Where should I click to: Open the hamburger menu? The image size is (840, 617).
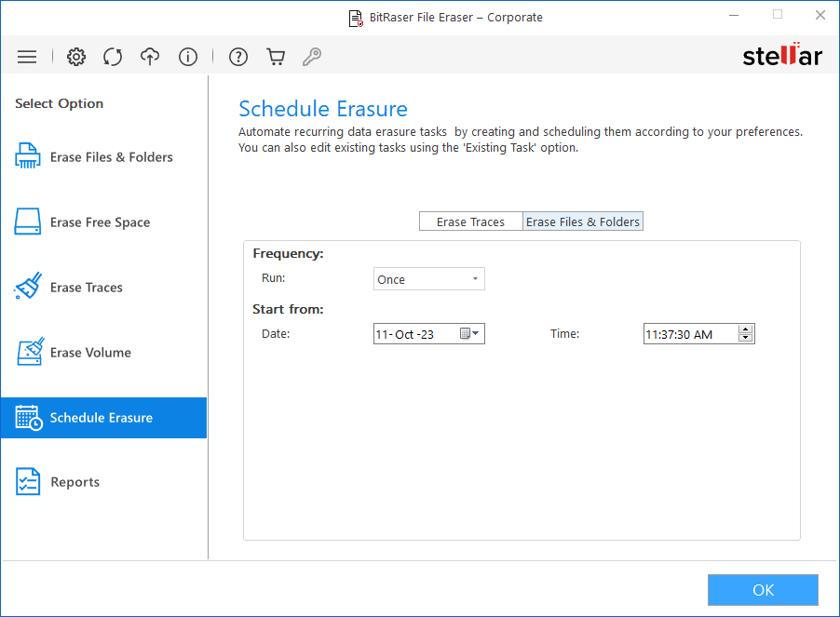(x=27, y=57)
